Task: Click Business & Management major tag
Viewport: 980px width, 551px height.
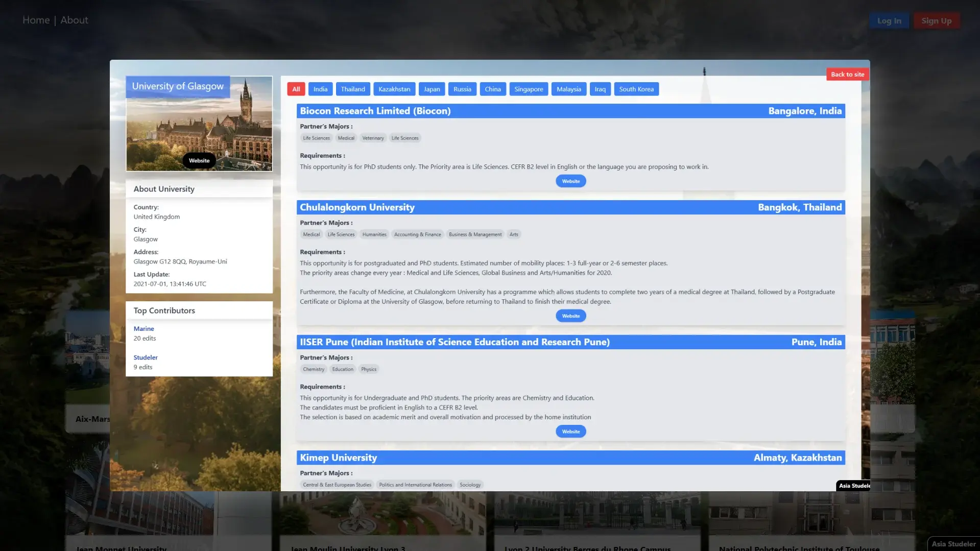Action: pos(475,234)
